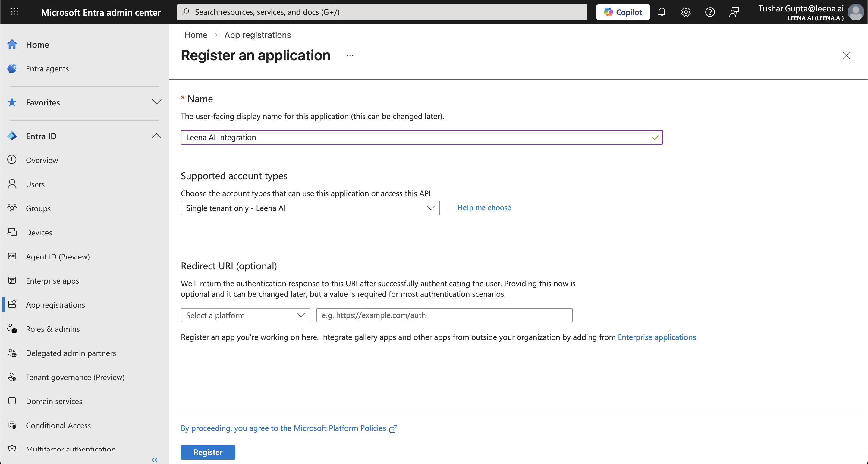Click App registrations breadcrumb link
The image size is (868, 464).
pyautogui.click(x=257, y=35)
